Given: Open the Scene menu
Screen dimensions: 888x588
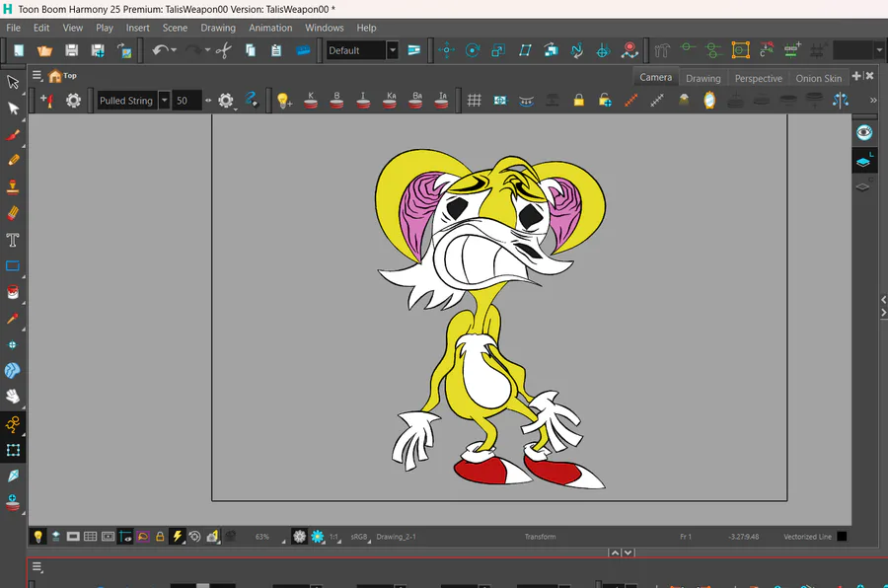Looking at the screenshot, I should click(x=175, y=28).
